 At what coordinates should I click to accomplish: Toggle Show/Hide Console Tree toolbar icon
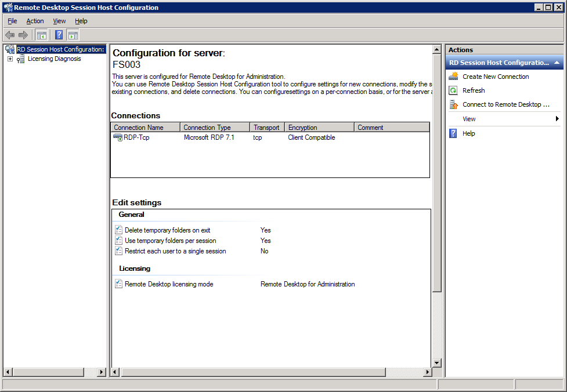[x=42, y=35]
